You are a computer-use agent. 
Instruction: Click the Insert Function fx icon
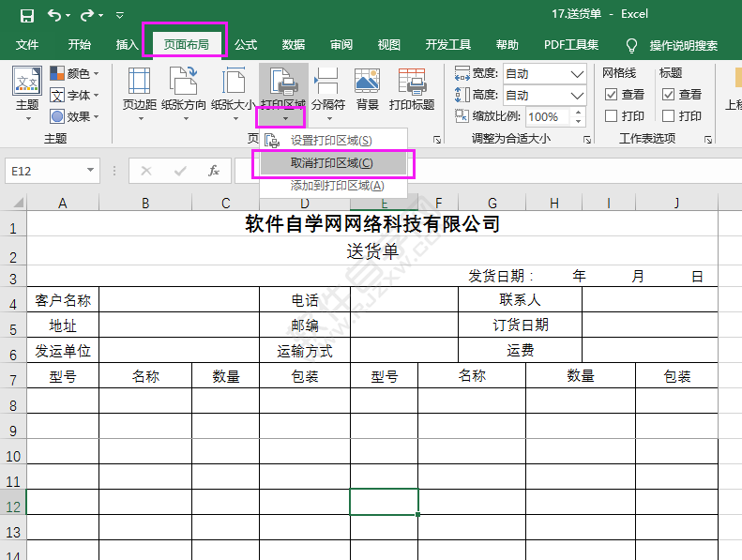[x=214, y=171]
